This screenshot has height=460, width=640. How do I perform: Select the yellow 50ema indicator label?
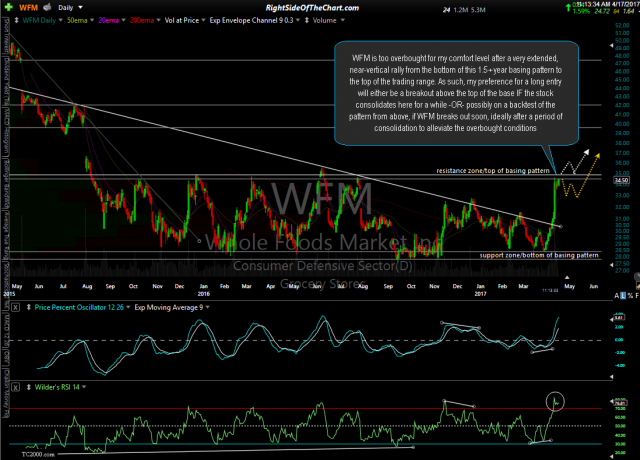[x=77, y=20]
